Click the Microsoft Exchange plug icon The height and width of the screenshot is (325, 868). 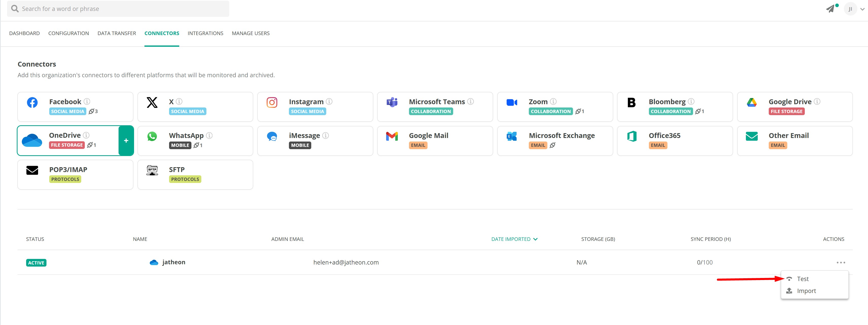point(553,145)
